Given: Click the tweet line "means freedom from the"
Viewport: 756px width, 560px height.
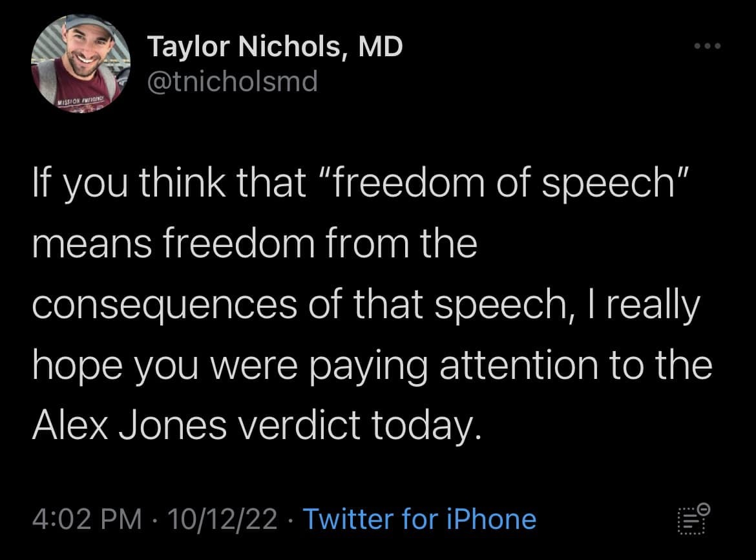Looking at the screenshot, I should (x=254, y=245).
